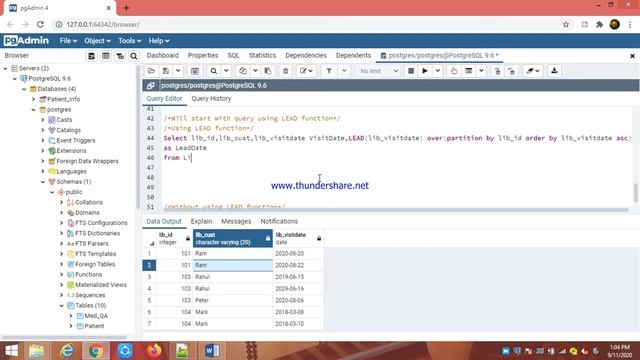This screenshot has height=360, width=640.
Task: Open the File menu
Action: (68, 41)
